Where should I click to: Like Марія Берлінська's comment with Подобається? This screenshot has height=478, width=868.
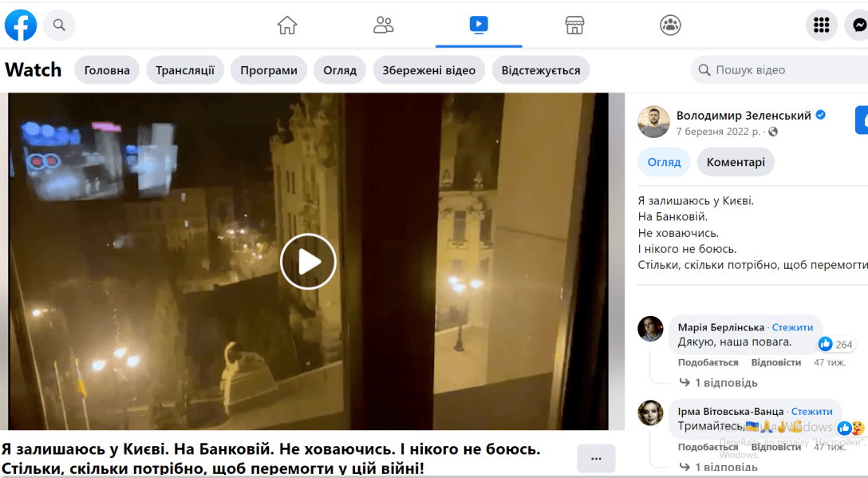[x=709, y=362]
